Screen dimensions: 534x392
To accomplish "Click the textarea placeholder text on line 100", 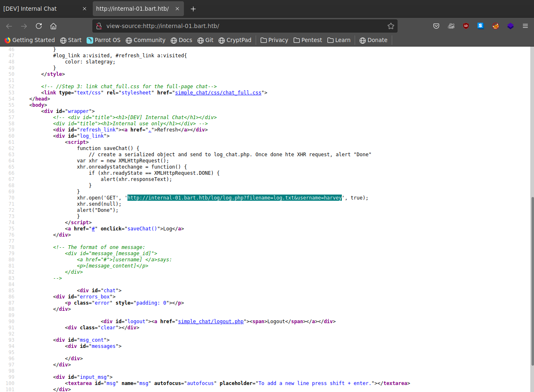I will pos(314,383).
